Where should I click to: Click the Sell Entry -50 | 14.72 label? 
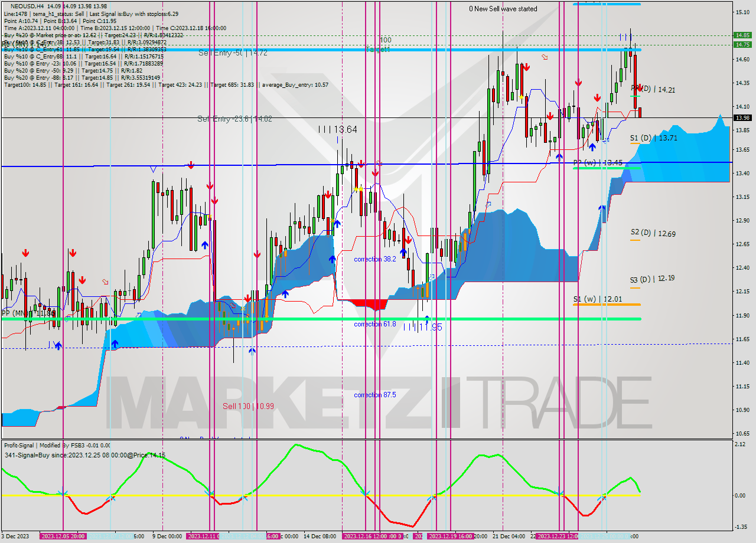233,53
